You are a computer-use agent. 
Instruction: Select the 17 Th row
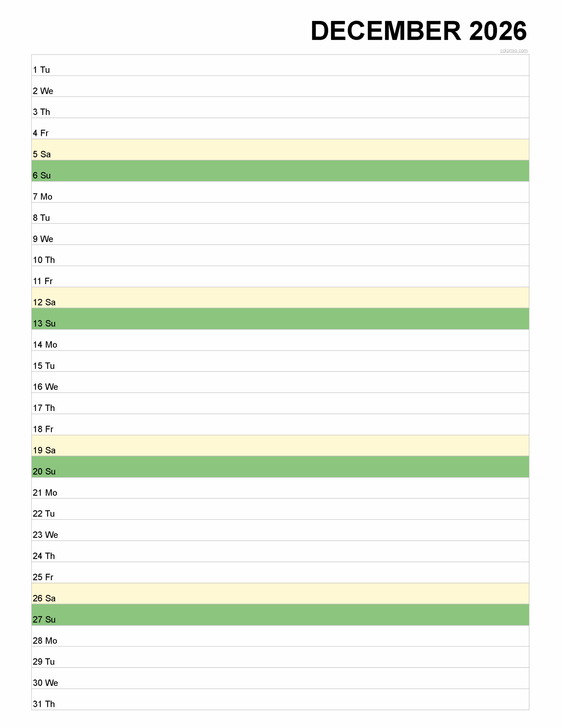coord(280,403)
